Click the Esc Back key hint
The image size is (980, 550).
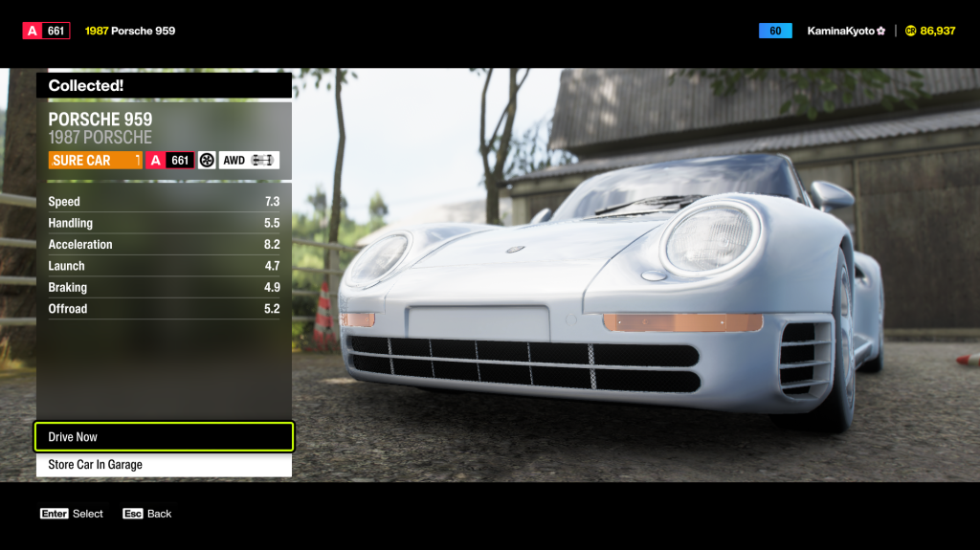click(146, 514)
